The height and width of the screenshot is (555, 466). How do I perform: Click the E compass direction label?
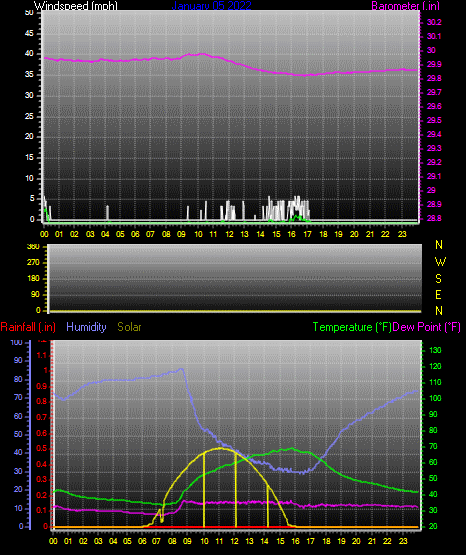[439, 294]
